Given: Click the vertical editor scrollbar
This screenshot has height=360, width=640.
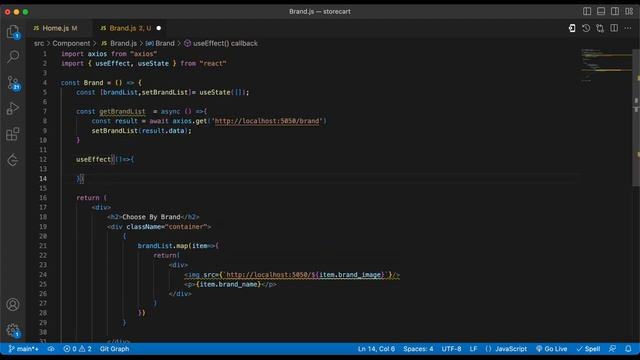Looking at the screenshot, I should 636,118.
